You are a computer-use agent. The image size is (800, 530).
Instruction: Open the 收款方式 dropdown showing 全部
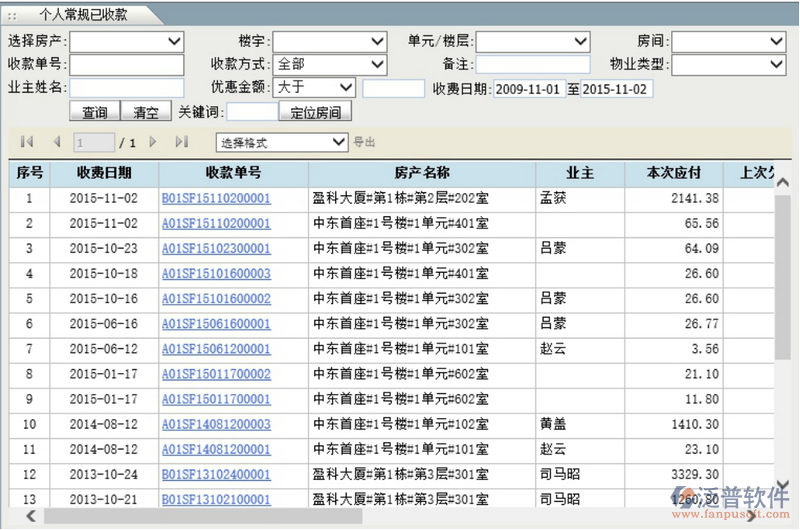point(330,65)
